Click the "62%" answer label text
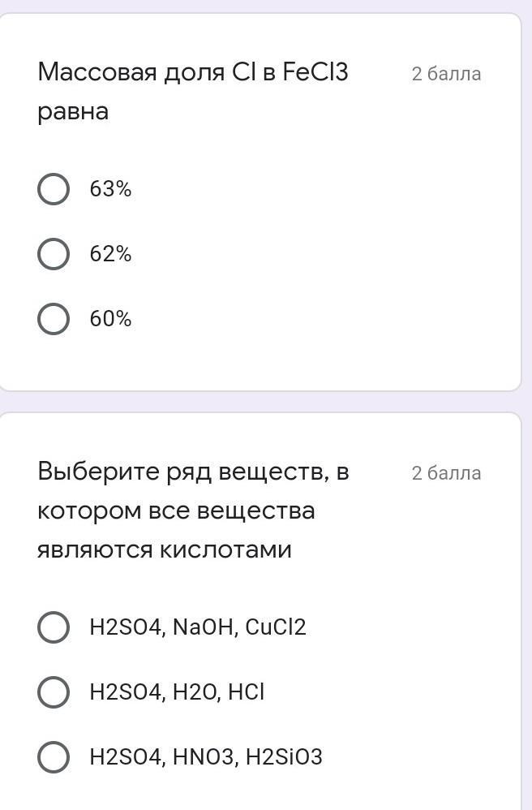532x810 pixels. pos(110,254)
